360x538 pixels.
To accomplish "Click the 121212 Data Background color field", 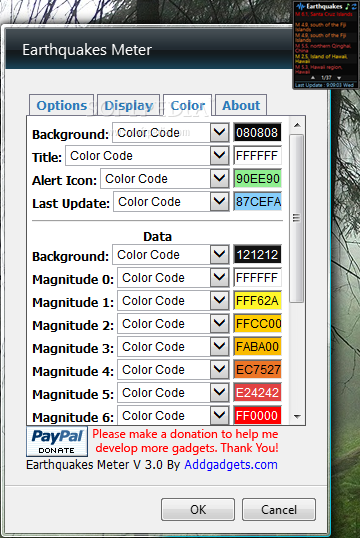I will coord(257,255).
